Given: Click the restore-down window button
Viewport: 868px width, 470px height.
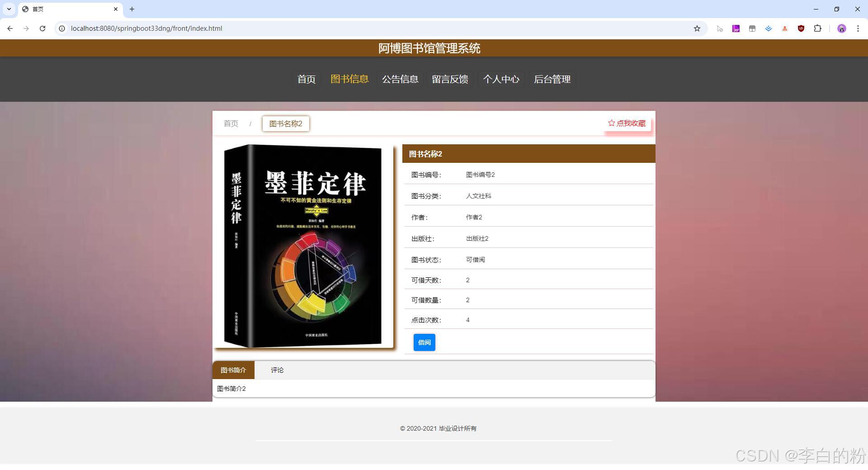Looking at the screenshot, I should pos(837,9).
